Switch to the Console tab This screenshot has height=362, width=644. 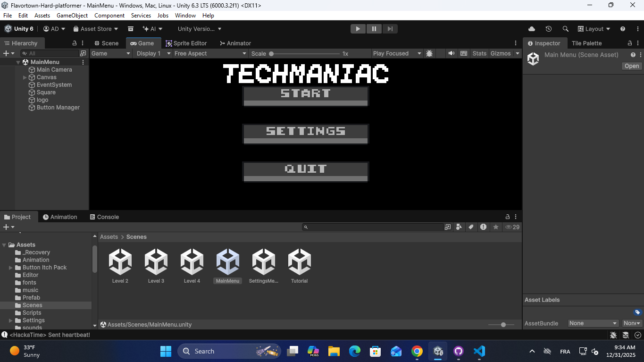click(104, 217)
